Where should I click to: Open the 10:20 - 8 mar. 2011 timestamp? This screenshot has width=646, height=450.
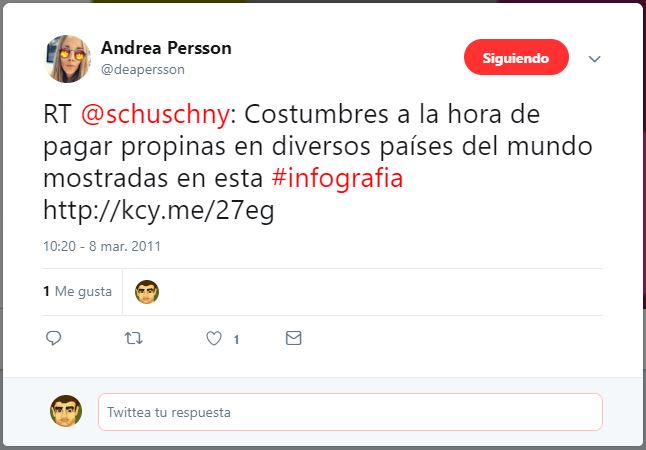[102, 246]
